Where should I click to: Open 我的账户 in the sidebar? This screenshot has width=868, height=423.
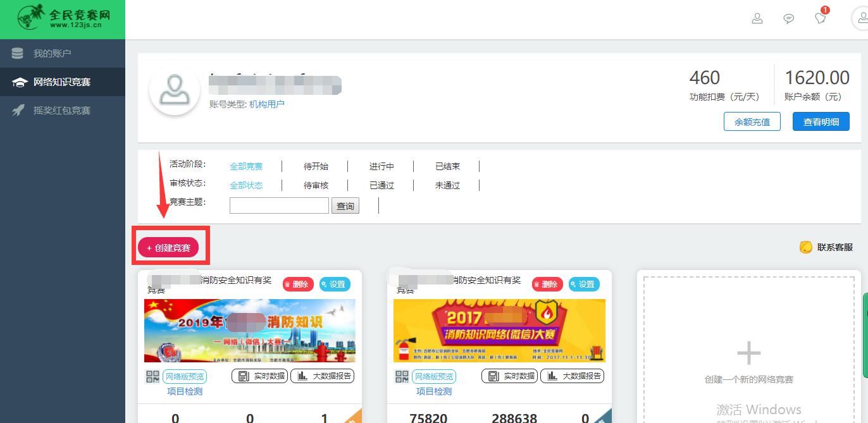(52, 54)
